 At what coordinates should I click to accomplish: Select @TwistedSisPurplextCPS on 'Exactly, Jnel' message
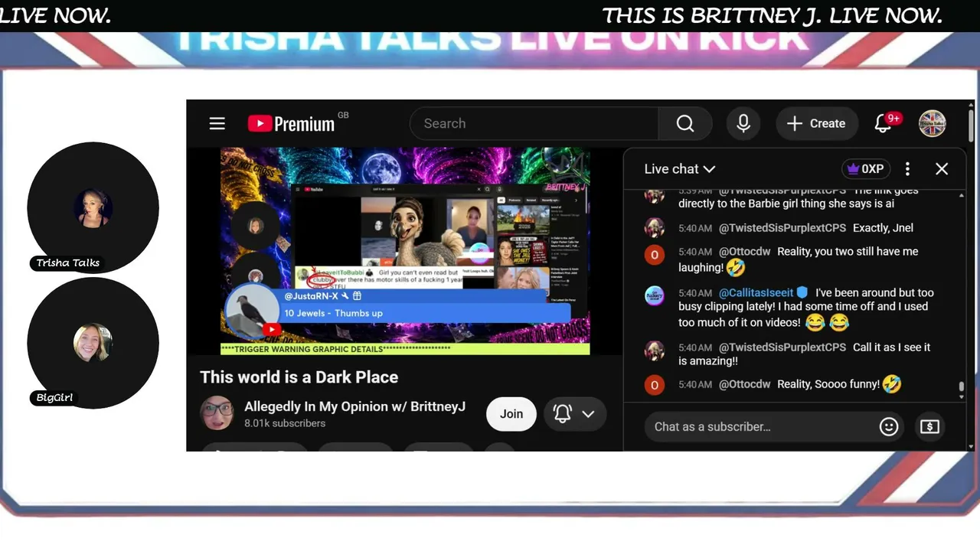[x=782, y=227]
